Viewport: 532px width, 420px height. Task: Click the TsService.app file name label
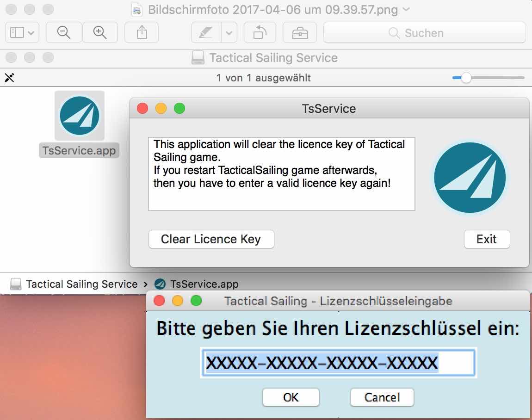tap(79, 150)
